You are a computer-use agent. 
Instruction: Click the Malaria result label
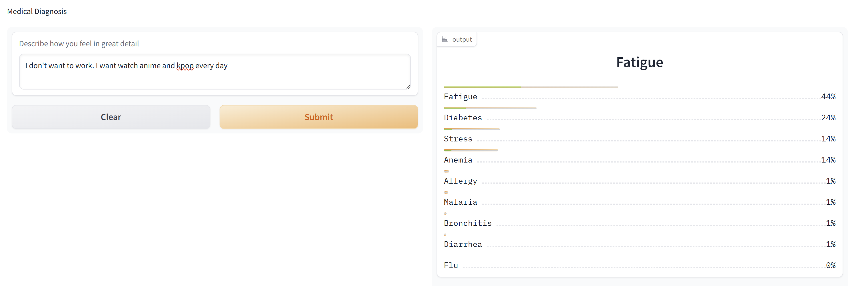[460, 202]
